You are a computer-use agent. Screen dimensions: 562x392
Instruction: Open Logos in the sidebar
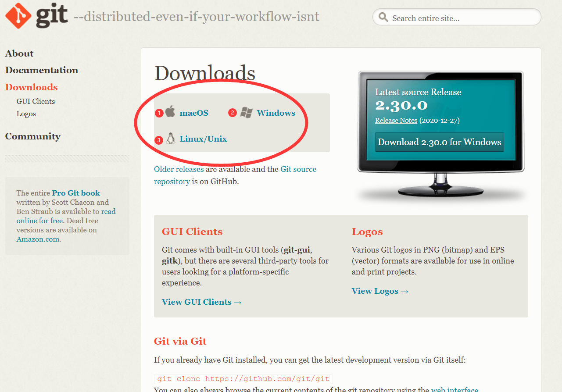coord(26,114)
